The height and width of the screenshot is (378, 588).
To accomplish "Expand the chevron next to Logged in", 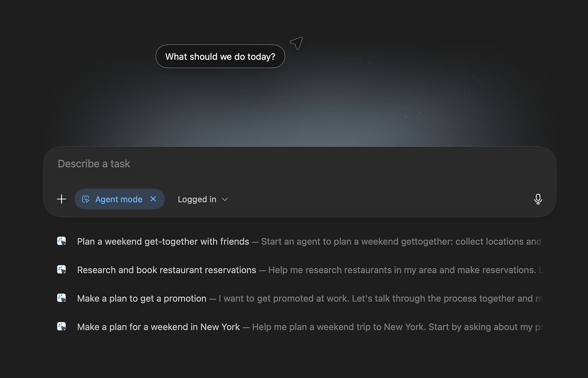I will tap(225, 199).
